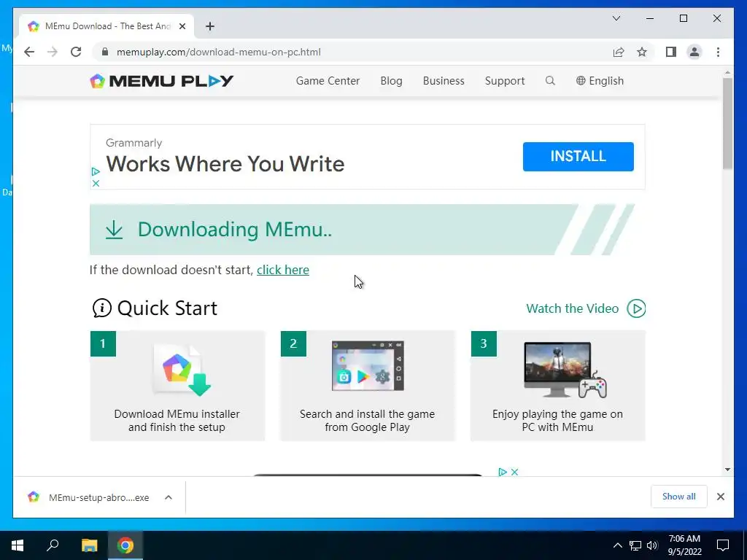Image resolution: width=747 pixels, height=560 pixels.
Task: Open Windows taskbar search
Action: (53, 545)
